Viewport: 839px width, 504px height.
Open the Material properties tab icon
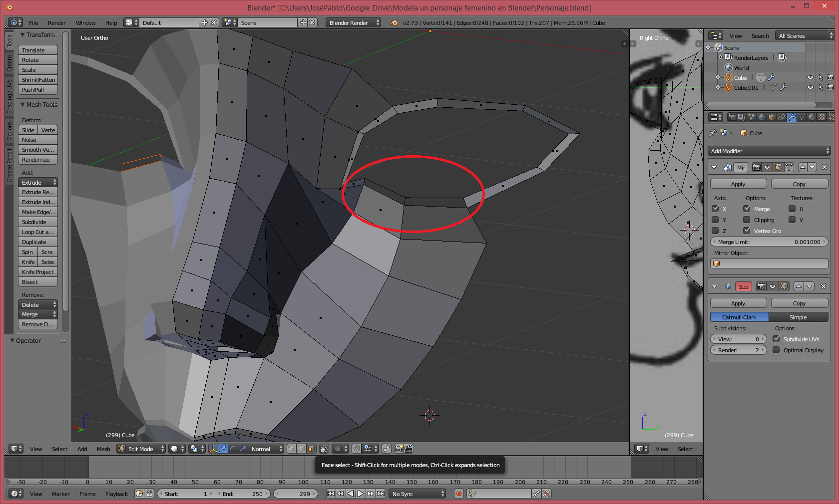tap(812, 117)
